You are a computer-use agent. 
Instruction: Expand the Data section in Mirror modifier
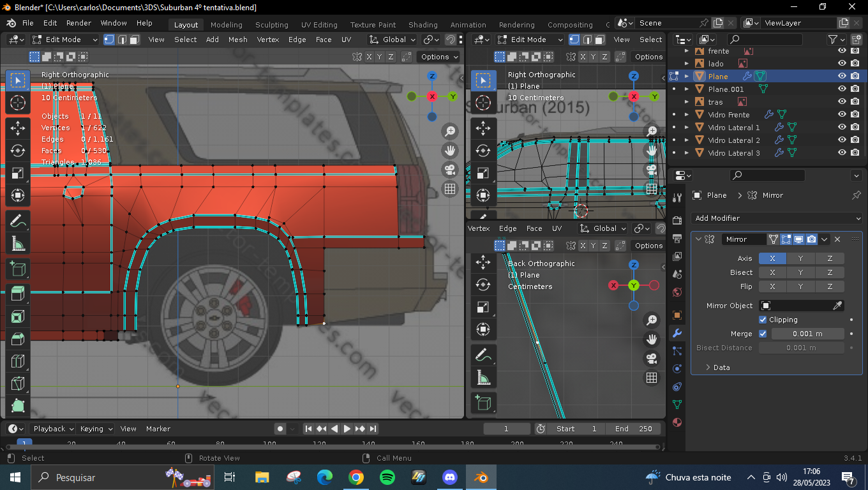pos(708,367)
